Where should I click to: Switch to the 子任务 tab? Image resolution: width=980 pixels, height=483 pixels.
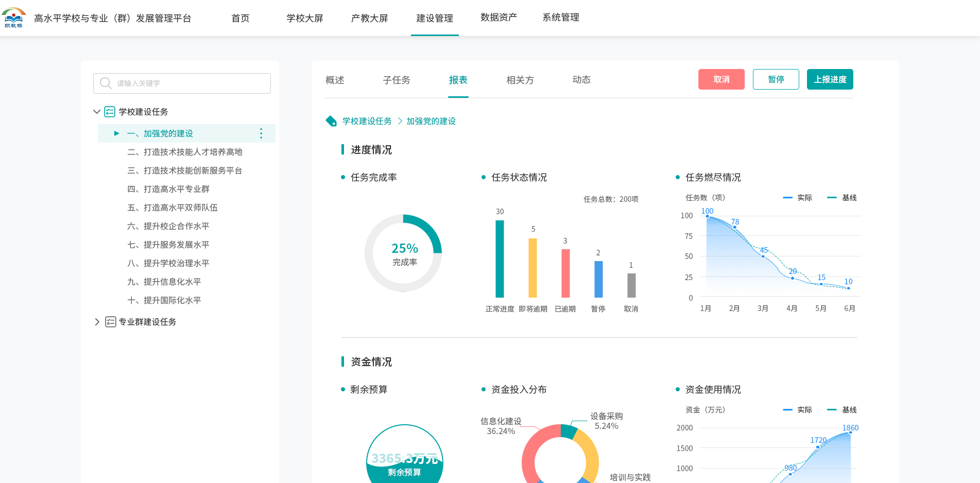point(397,80)
